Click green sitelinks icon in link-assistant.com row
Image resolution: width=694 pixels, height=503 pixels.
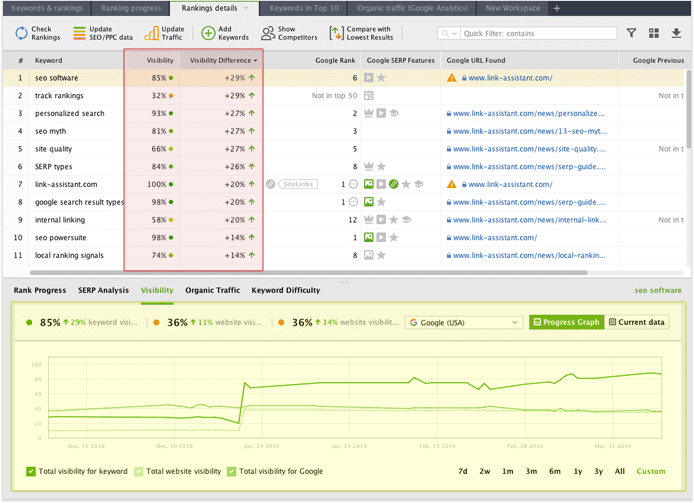pos(393,184)
